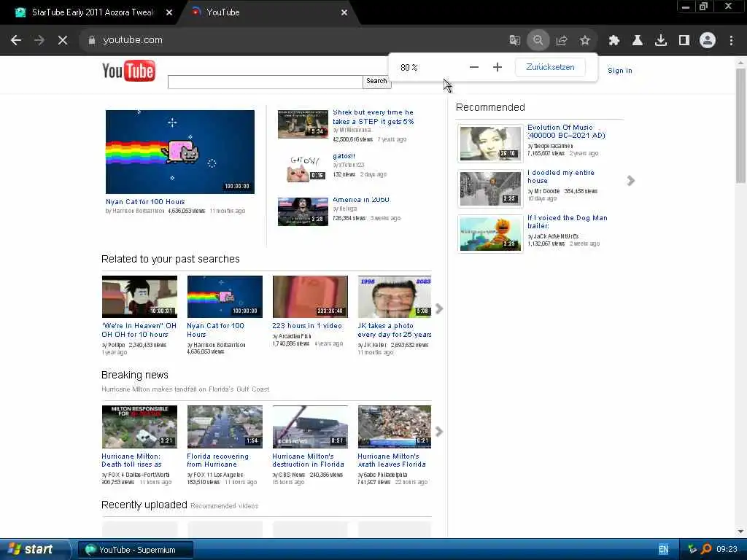Click the Search button

[x=377, y=82]
